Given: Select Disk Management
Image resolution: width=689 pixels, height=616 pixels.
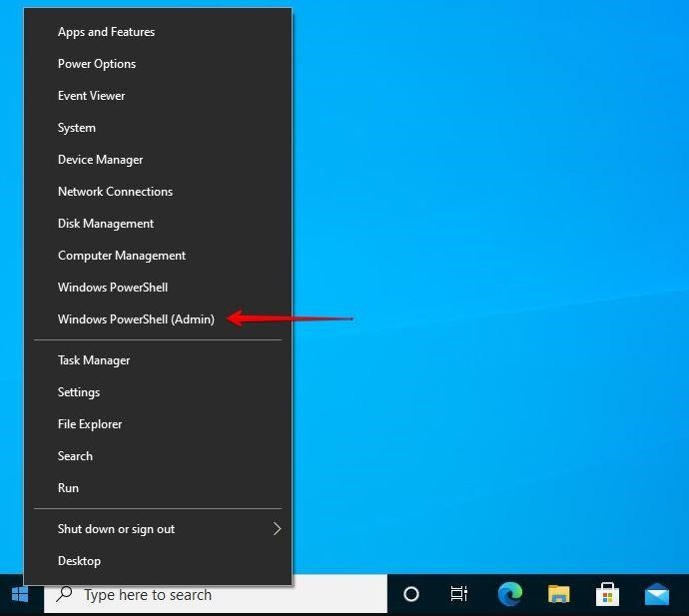Looking at the screenshot, I should 105,224.
